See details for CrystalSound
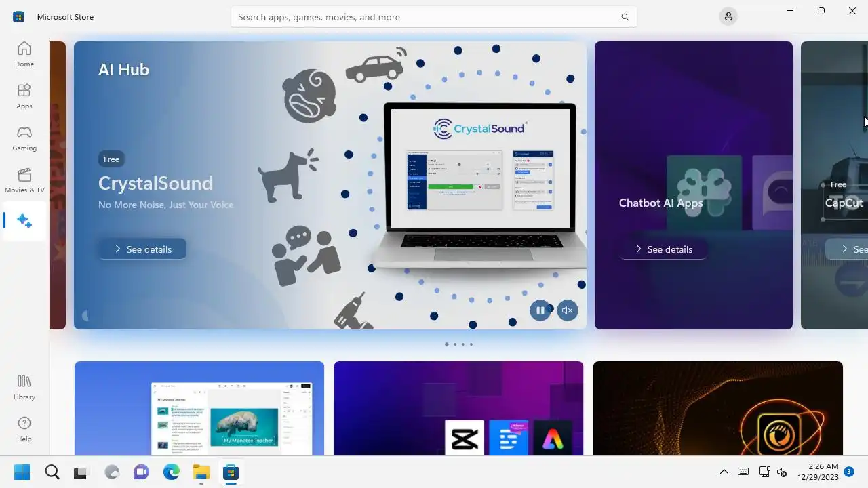 (x=142, y=249)
